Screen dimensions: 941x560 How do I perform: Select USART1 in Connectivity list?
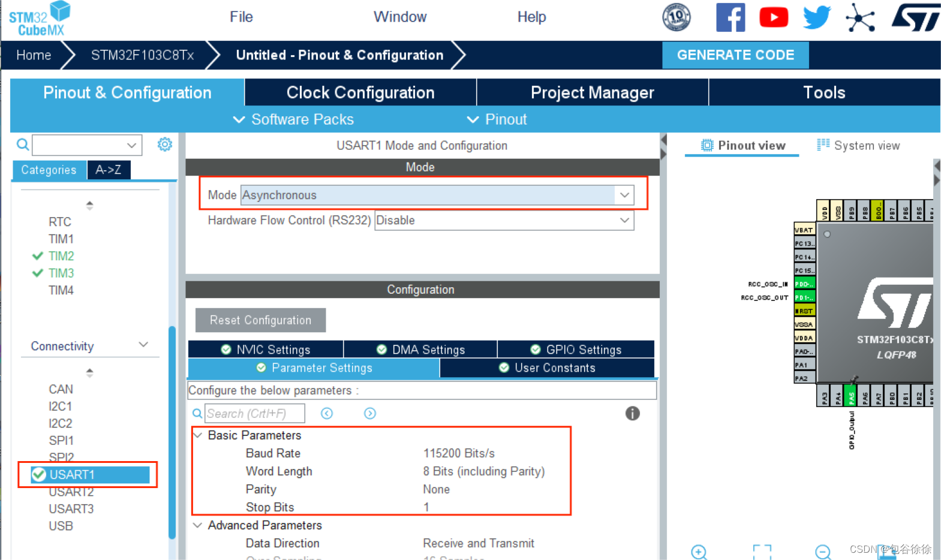90,474
